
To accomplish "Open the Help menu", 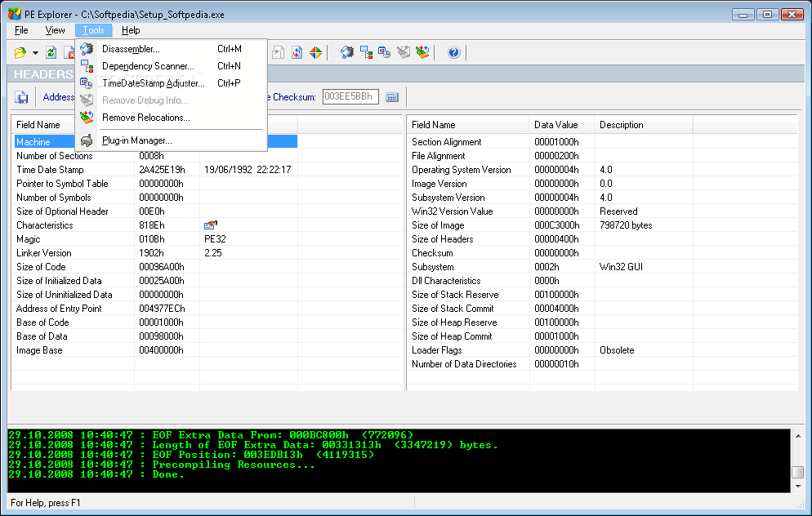I will click(131, 30).
